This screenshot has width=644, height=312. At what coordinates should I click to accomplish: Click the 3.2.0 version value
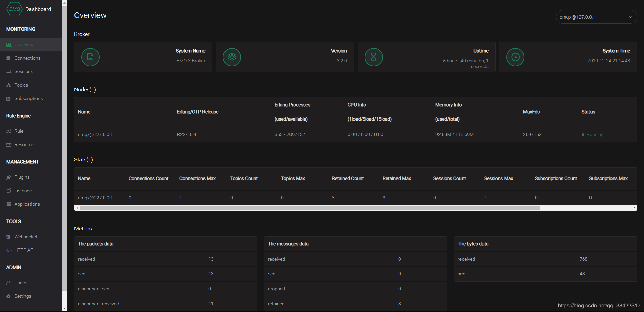342,61
